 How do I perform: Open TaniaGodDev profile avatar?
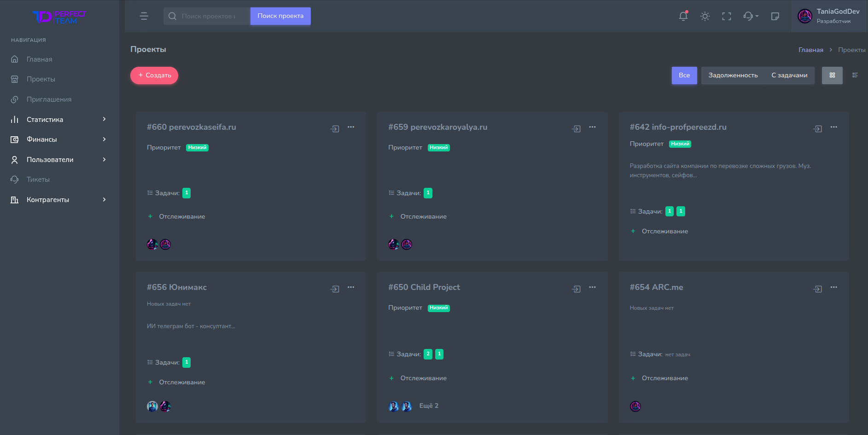click(805, 16)
